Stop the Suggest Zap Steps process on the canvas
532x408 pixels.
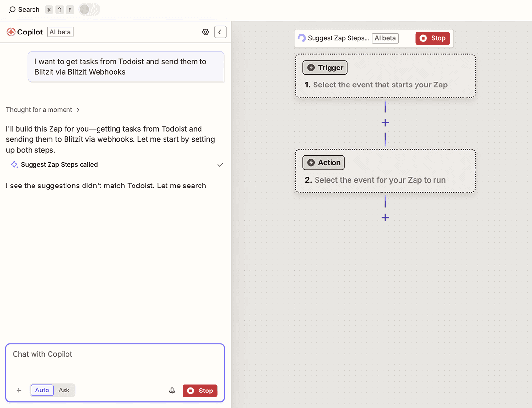(432, 38)
